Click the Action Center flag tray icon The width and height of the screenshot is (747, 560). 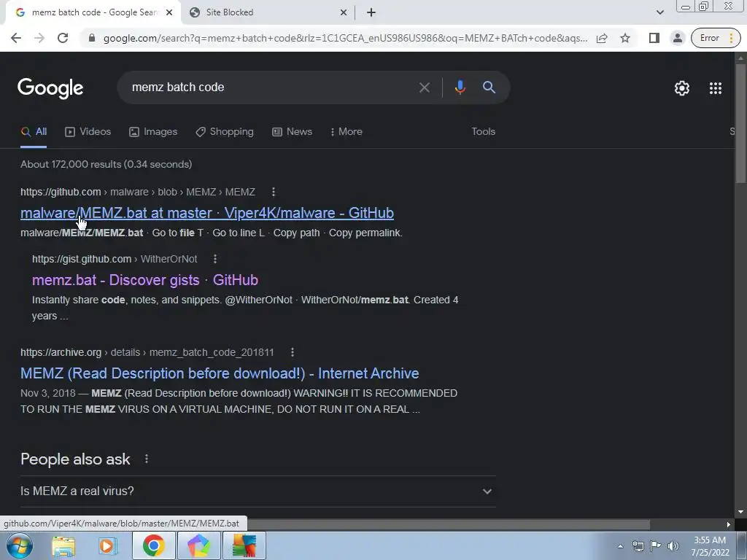pyautogui.click(x=656, y=546)
